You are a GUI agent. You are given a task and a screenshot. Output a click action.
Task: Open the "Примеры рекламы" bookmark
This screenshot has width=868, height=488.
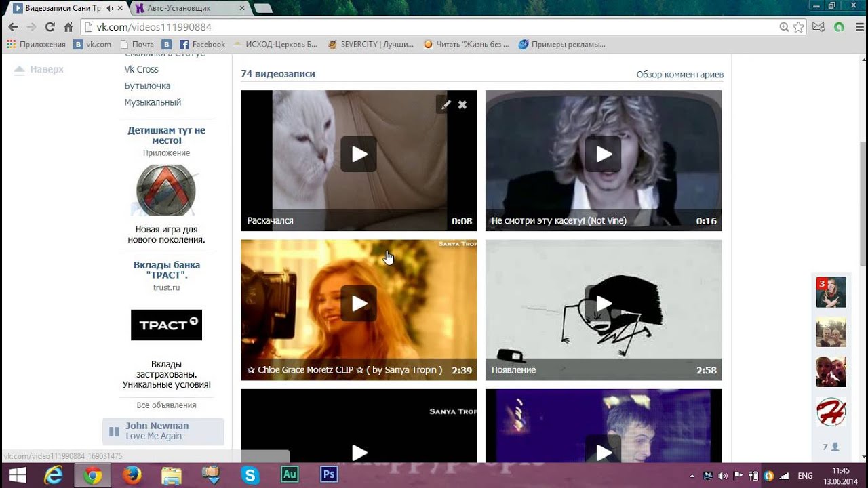click(x=562, y=45)
